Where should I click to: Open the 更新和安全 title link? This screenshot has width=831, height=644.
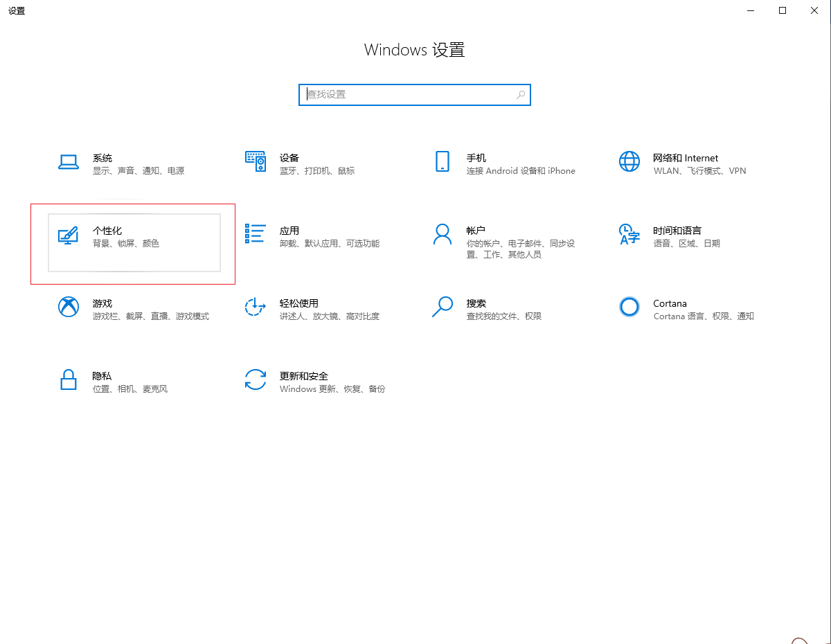tap(303, 376)
